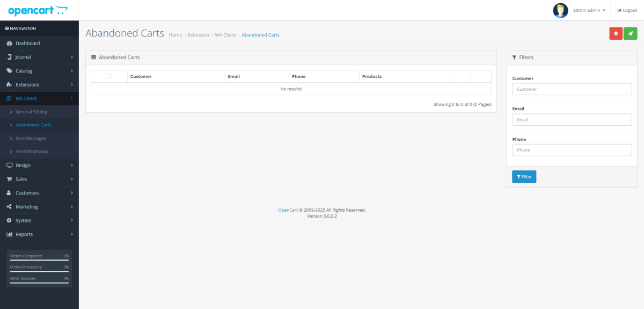This screenshot has width=644, height=309.
Task: Click the Catalog tag icon
Action: click(9, 71)
